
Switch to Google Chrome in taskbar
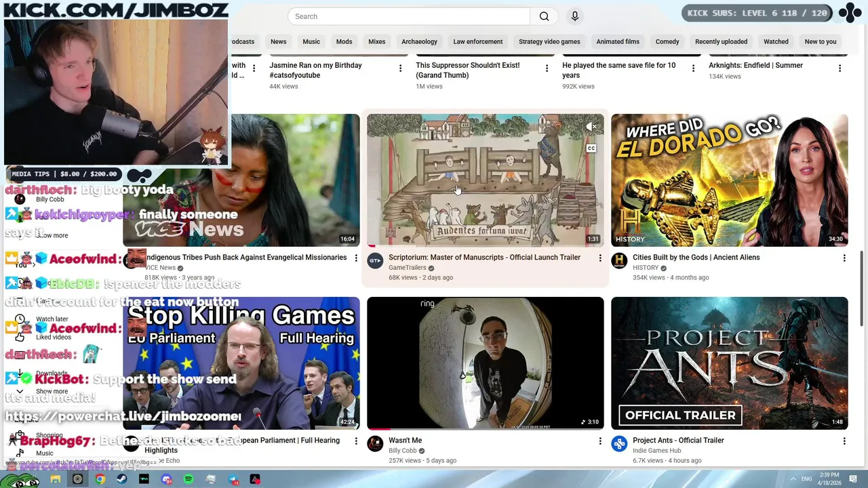pos(100,479)
